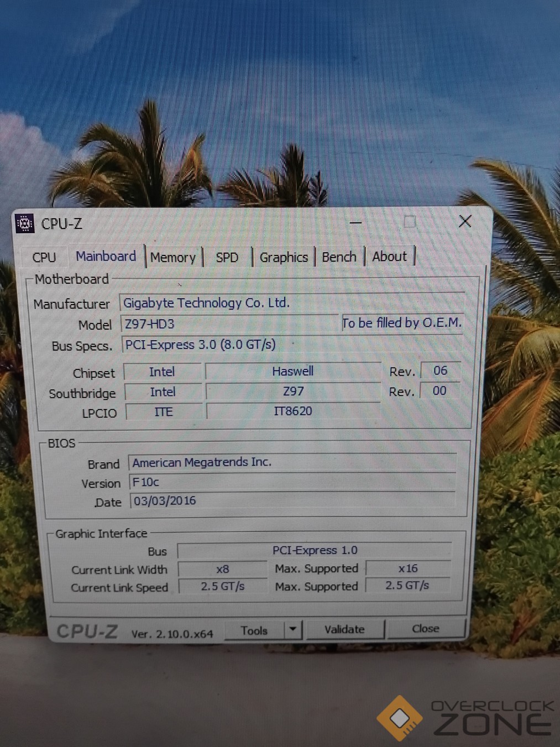
Task: Click the LPCIO model IT8620
Action: [x=293, y=411]
